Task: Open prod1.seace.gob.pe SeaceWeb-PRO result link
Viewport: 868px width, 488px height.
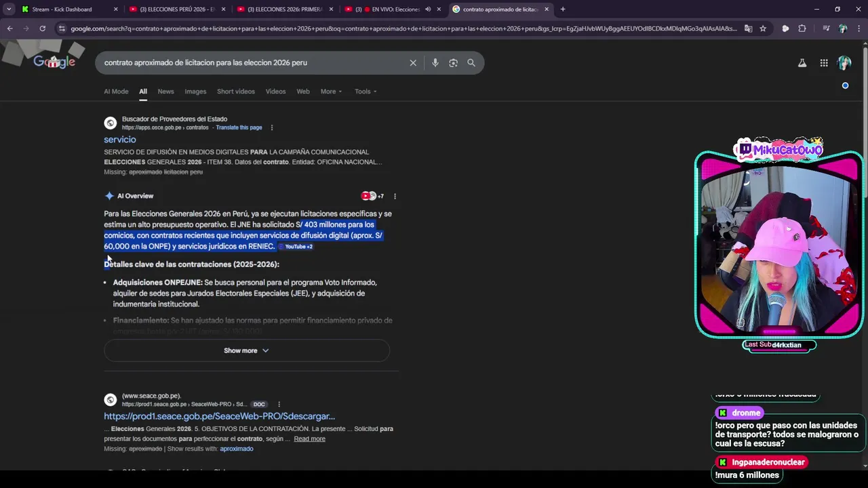Action: [x=219, y=416]
